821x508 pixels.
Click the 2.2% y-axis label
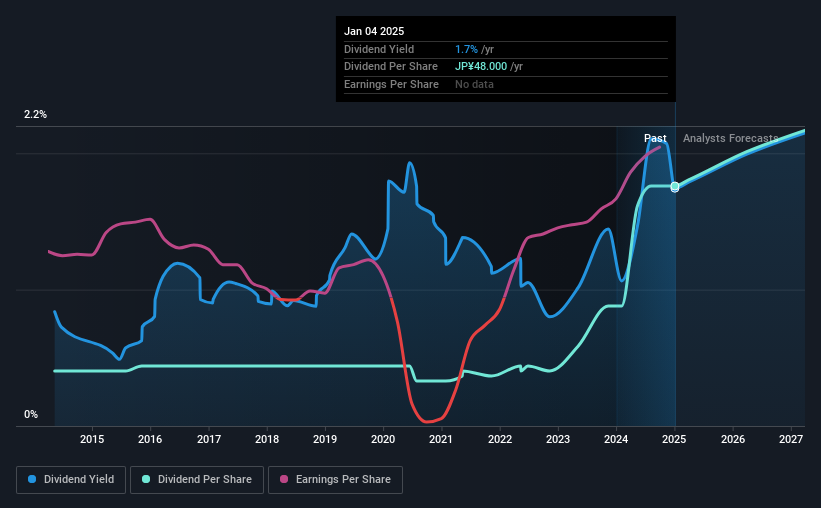point(35,115)
